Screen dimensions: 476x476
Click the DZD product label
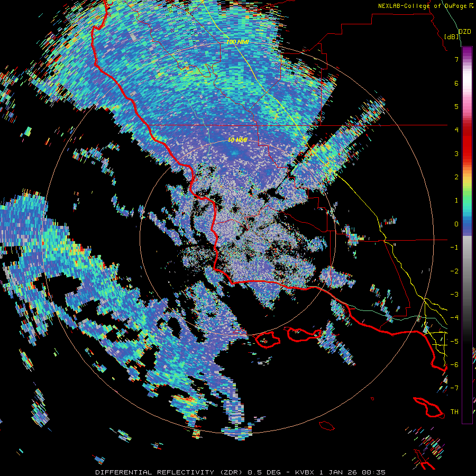pyautogui.click(x=465, y=32)
